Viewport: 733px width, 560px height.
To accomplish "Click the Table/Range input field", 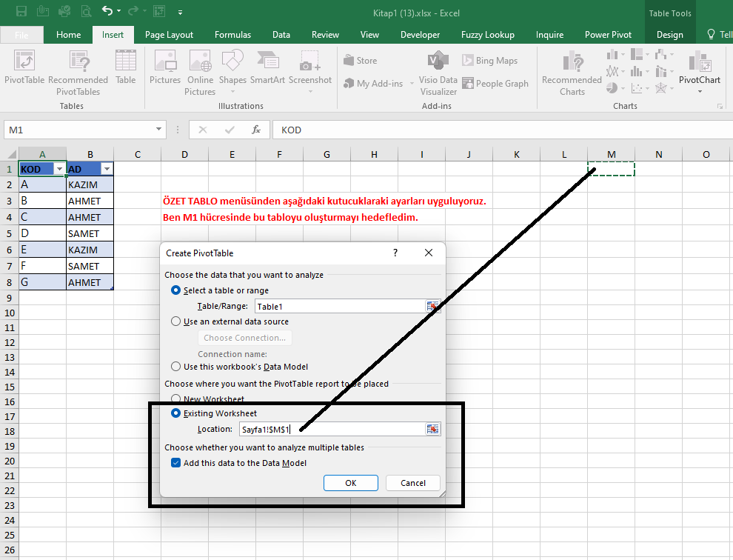I will 340,307.
